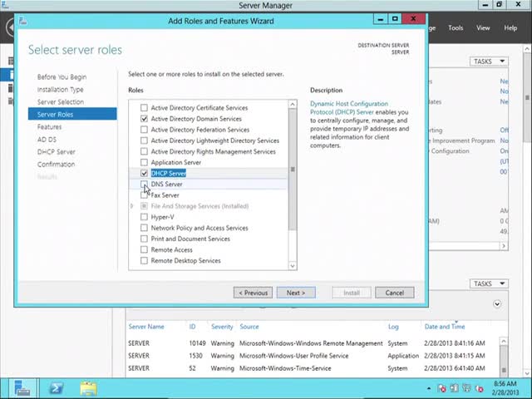Go to DHCP Server wizard step
The width and height of the screenshot is (532, 399).
click(57, 151)
